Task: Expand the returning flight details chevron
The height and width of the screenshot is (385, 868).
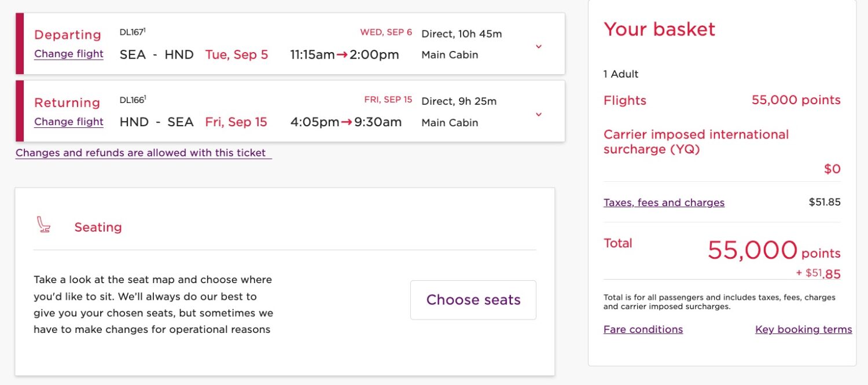Action: (539, 114)
